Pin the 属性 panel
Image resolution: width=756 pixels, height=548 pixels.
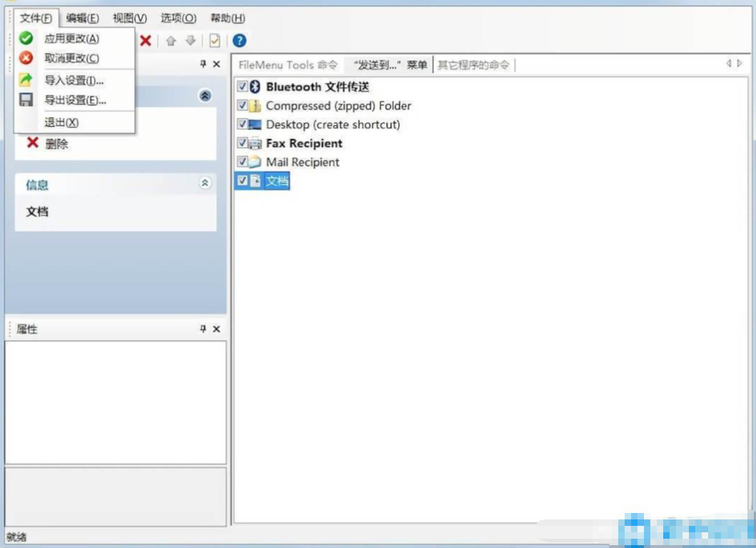203,329
